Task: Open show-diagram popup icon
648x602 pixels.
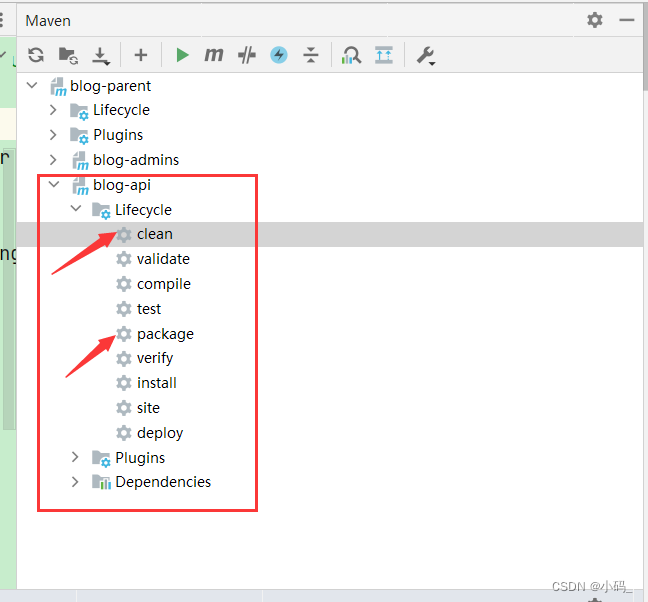Action: (x=384, y=55)
